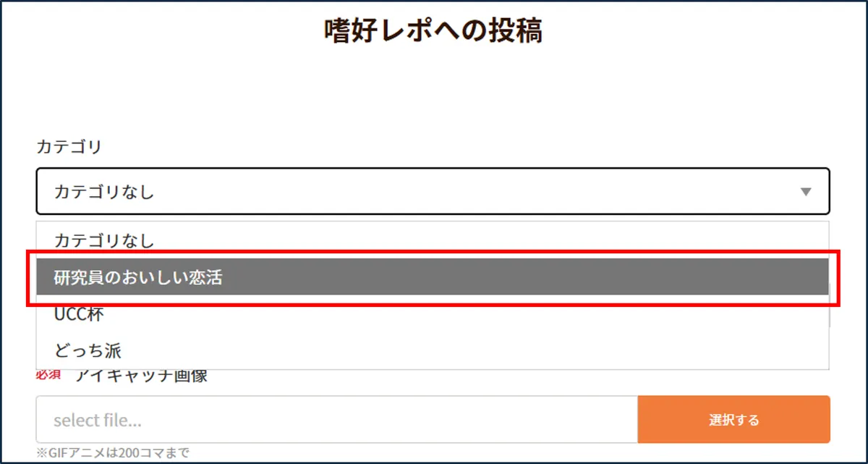
Task: Click the red 必須 required badge
Action: (x=48, y=376)
